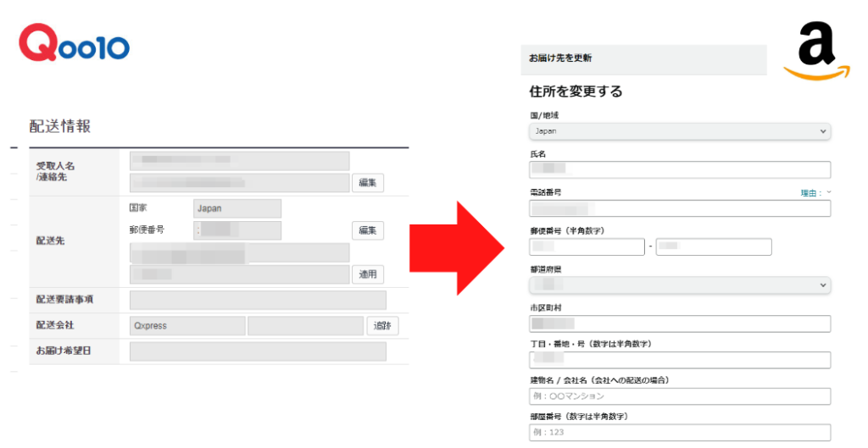Image resolution: width=868 pixels, height=448 pixels.
Task: Select the first 郵便番号 (半角数字) box
Action: tap(587, 246)
